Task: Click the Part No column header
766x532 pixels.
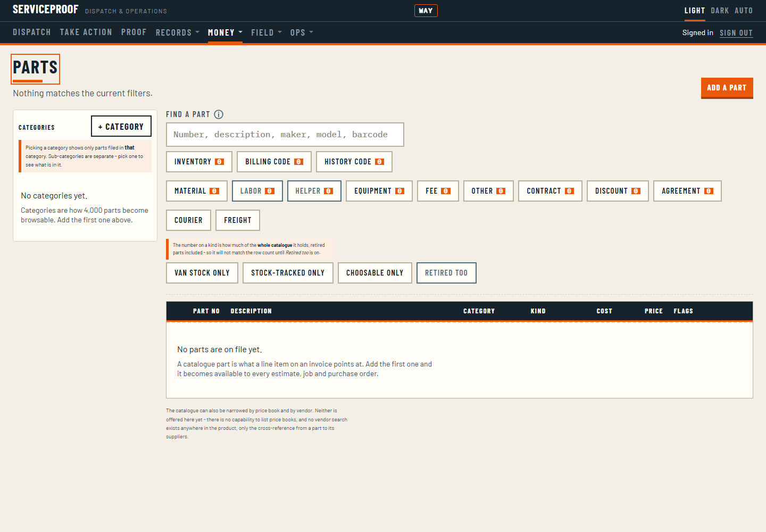Action: pyautogui.click(x=206, y=311)
